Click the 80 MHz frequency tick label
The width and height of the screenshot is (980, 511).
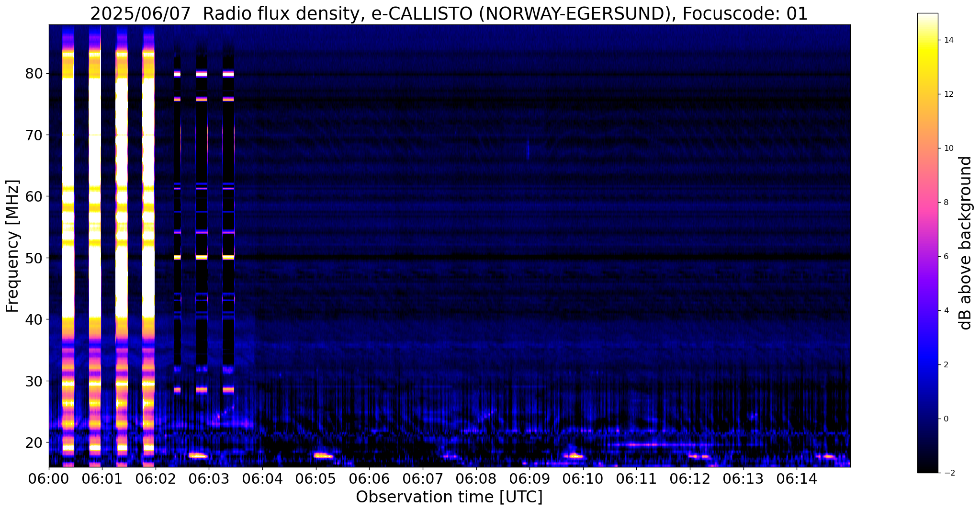point(34,74)
